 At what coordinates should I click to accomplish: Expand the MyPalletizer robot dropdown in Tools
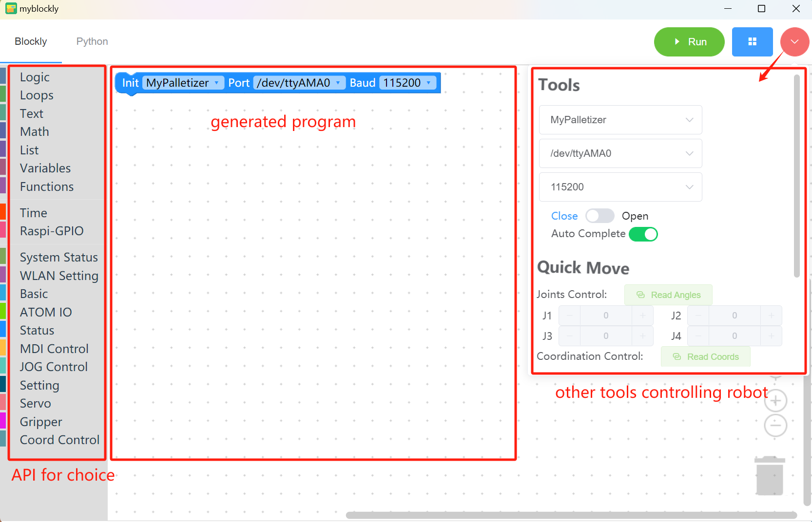point(620,120)
